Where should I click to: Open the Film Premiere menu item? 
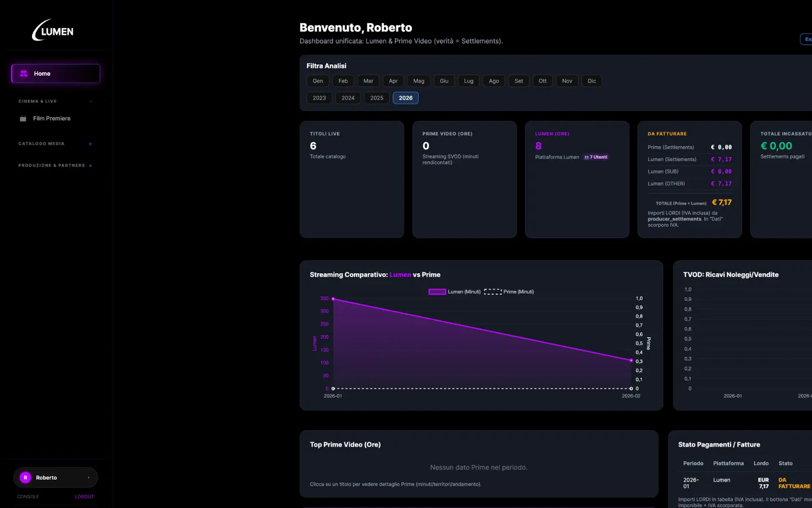point(52,118)
